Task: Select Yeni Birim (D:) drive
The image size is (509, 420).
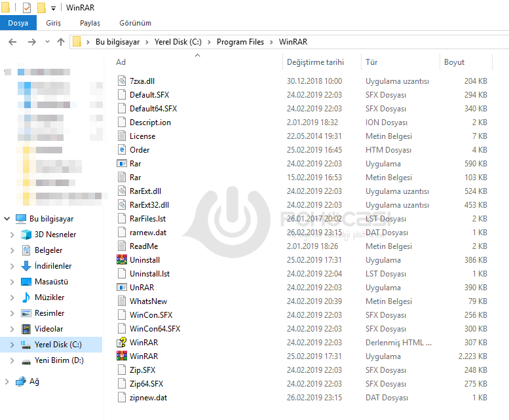Action: click(x=59, y=360)
